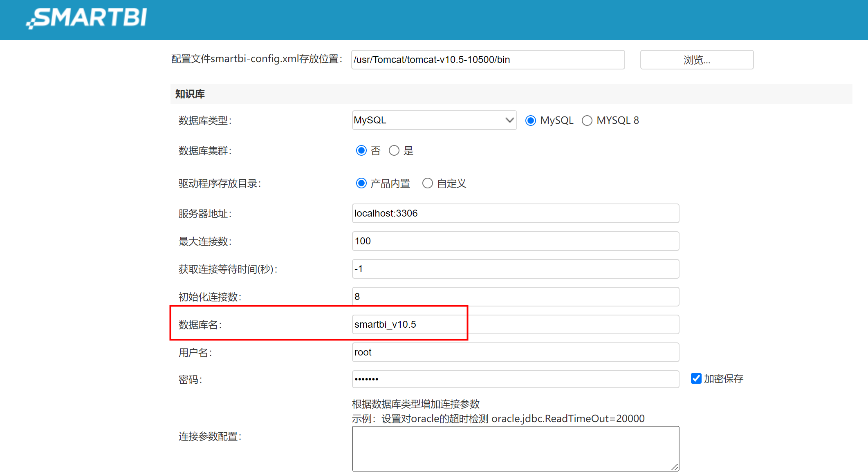The width and height of the screenshot is (868, 474).
Task: Click the text area resize handle corner
Action: tap(675, 467)
